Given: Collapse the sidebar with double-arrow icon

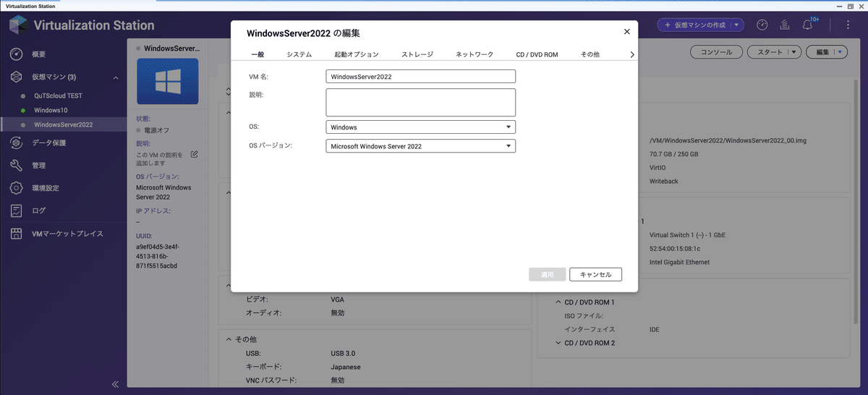Looking at the screenshot, I should click(115, 384).
